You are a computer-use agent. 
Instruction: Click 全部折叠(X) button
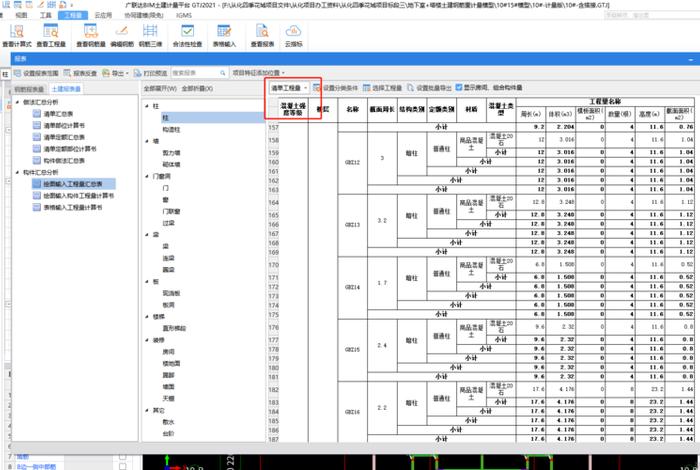[x=197, y=88]
